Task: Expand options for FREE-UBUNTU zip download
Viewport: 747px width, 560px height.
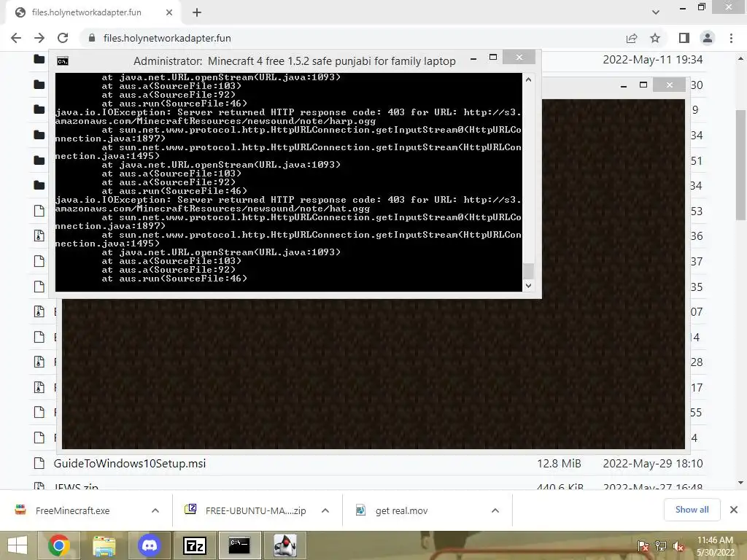Action: tap(325, 510)
